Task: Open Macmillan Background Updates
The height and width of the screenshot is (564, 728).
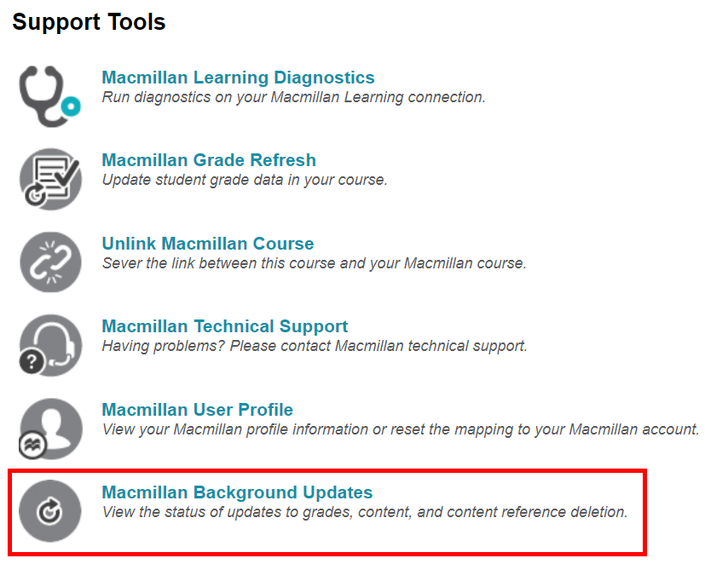Action: click(238, 492)
